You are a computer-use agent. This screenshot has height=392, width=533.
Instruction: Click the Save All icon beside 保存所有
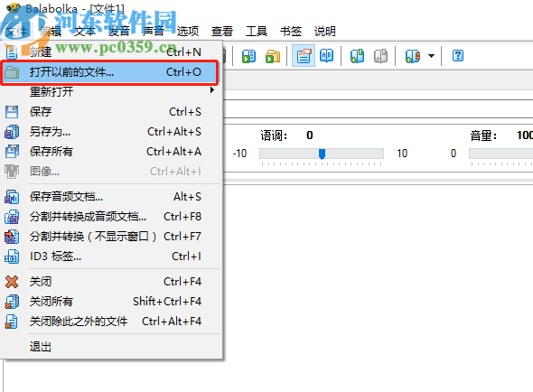(x=12, y=152)
